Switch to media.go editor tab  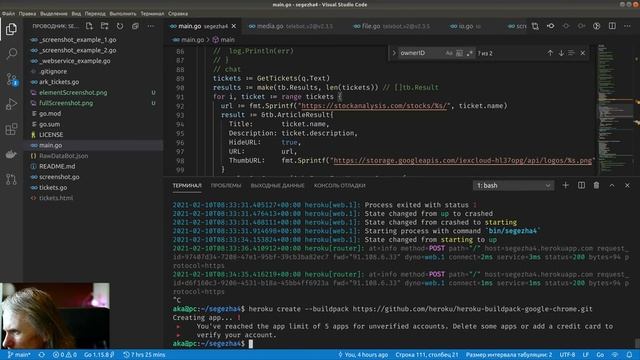tap(290, 26)
